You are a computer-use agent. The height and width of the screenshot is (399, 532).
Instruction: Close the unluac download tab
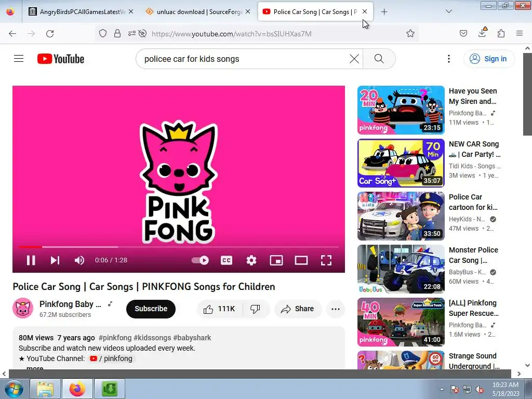248,11
